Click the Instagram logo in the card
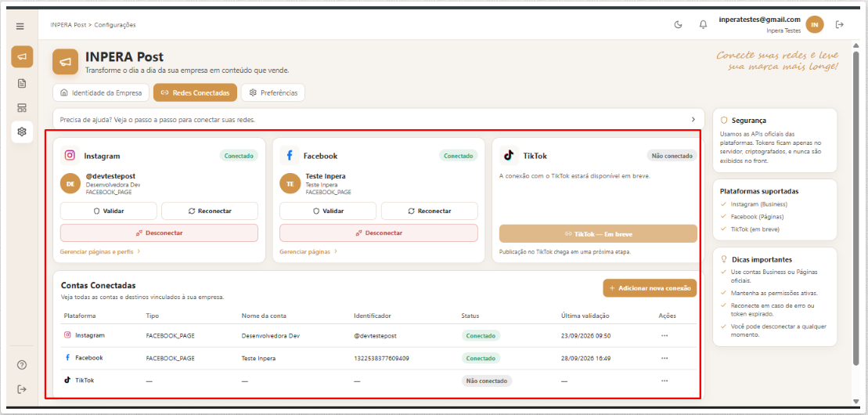The width and height of the screenshot is (868, 415). tap(70, 156)
